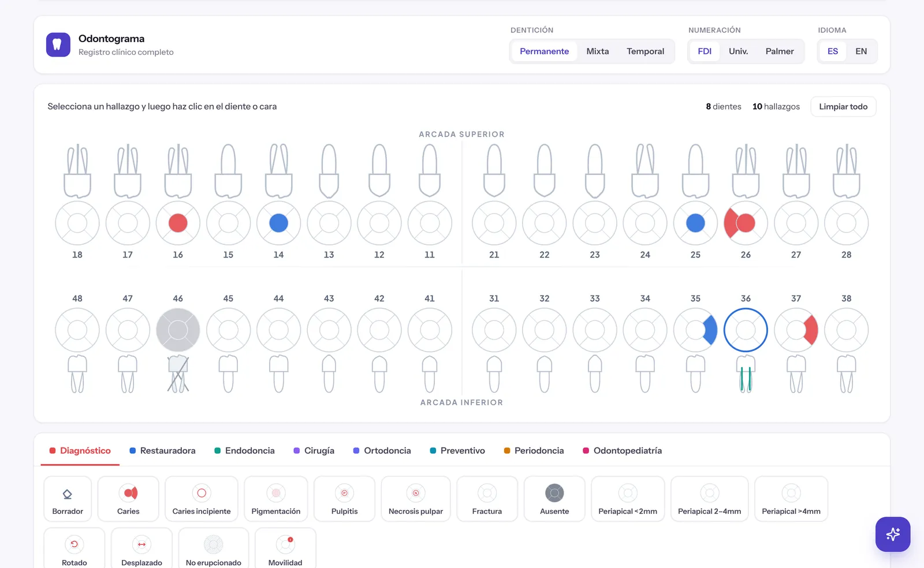Pick the Periapical >4mm finding
This screenshot has width=924, height=568.
(x=791, y=499)
